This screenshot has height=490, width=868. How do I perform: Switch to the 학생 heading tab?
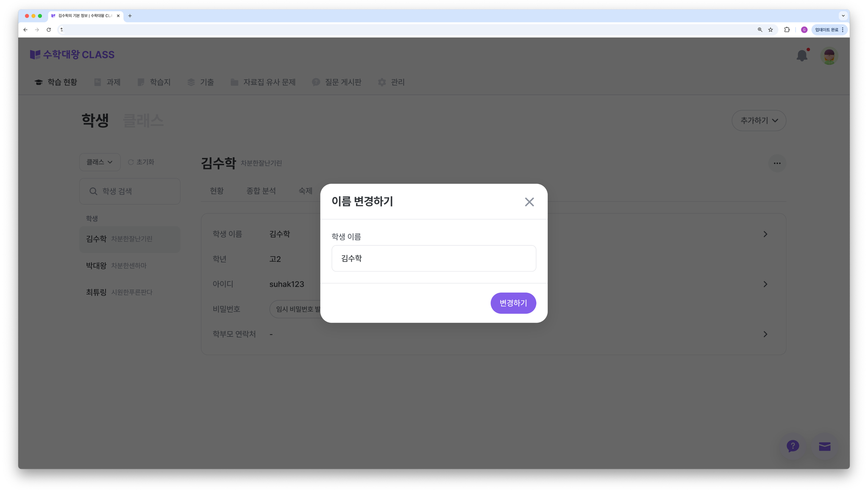[95, 121]
